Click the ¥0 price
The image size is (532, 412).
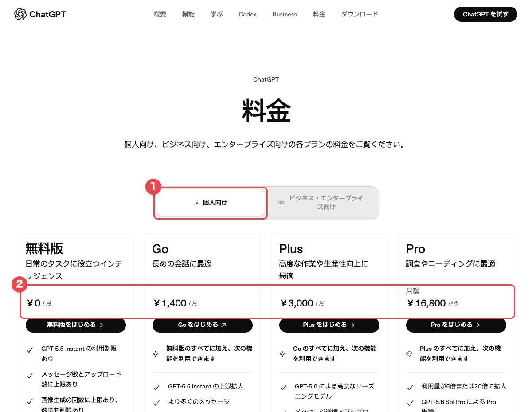[33, 303]
